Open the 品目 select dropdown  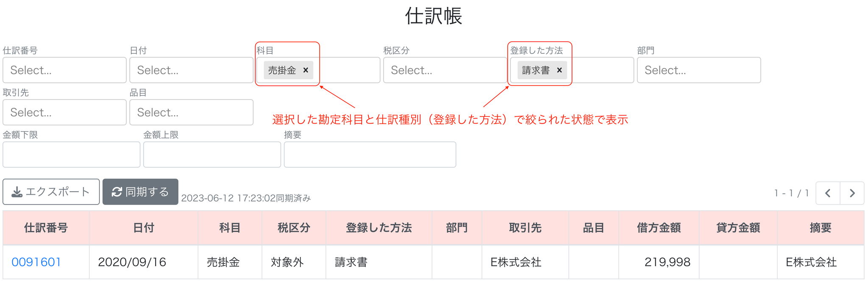(x=192, y=112)
